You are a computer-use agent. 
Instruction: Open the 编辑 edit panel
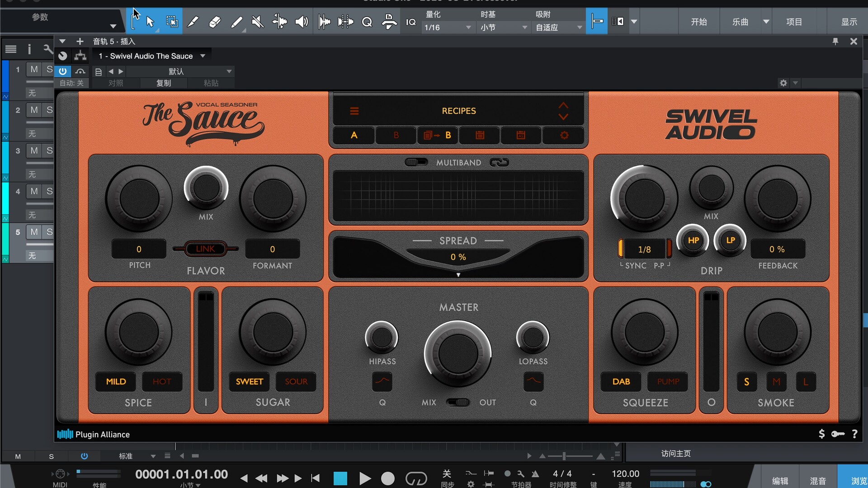pyautogui.click(x=780, y=481)
